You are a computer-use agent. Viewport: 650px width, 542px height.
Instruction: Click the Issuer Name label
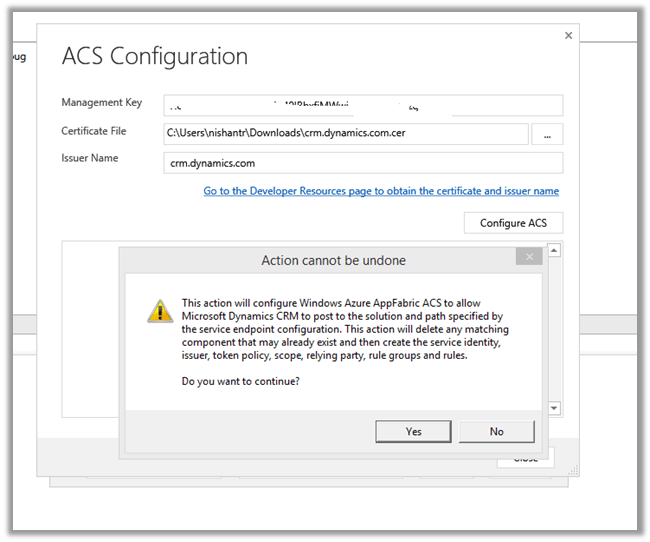[x=90, y=158]
